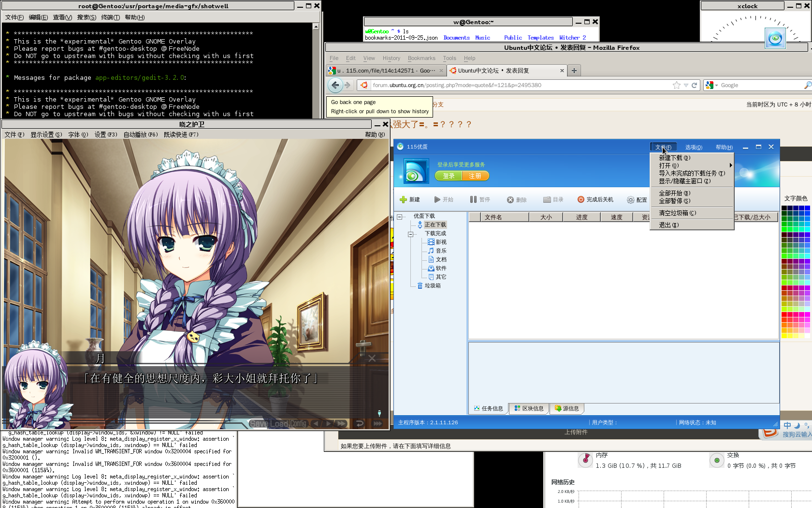Collapse the 优蛋下载 tree root node
The height and width of the screenshot is (508, 812).
[400, 216]
